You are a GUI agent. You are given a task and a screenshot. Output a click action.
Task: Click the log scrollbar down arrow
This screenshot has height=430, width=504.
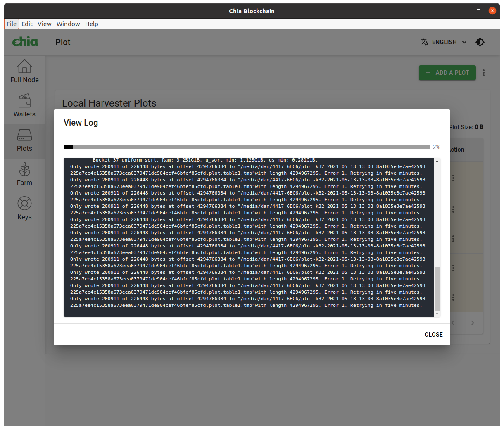click(x=437, y=314)
